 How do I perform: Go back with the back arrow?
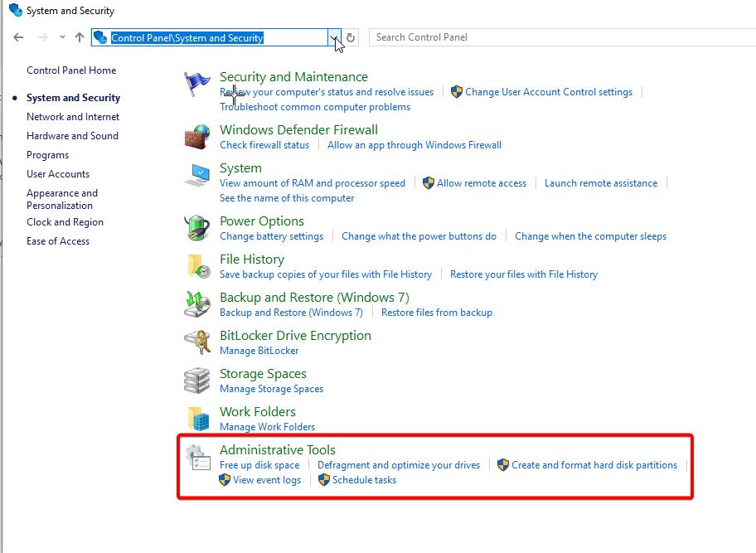[x=18, y=37]
